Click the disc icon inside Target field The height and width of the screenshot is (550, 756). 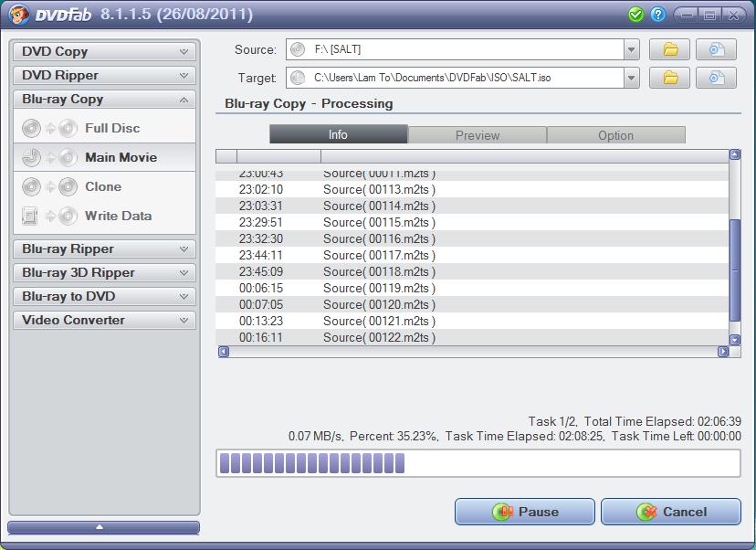coord(298,78)
